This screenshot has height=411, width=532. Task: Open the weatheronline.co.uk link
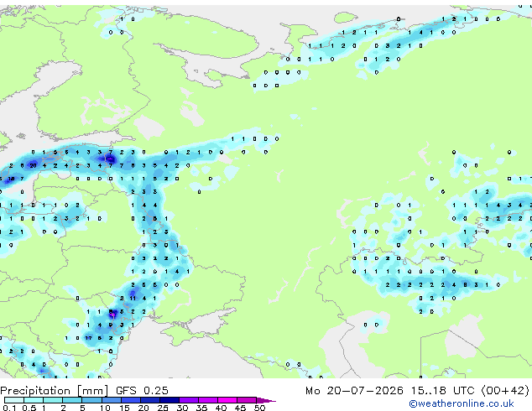click(x=462, y=403)
